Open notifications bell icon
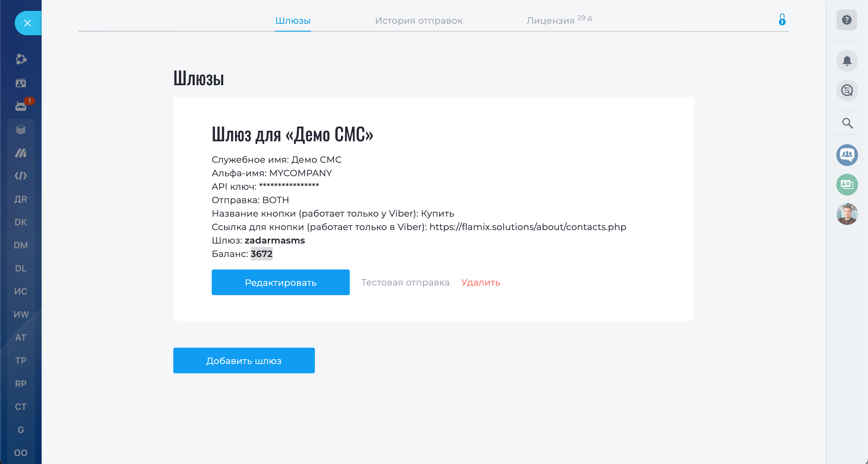868x464 pixels. [x=847, y=61]
